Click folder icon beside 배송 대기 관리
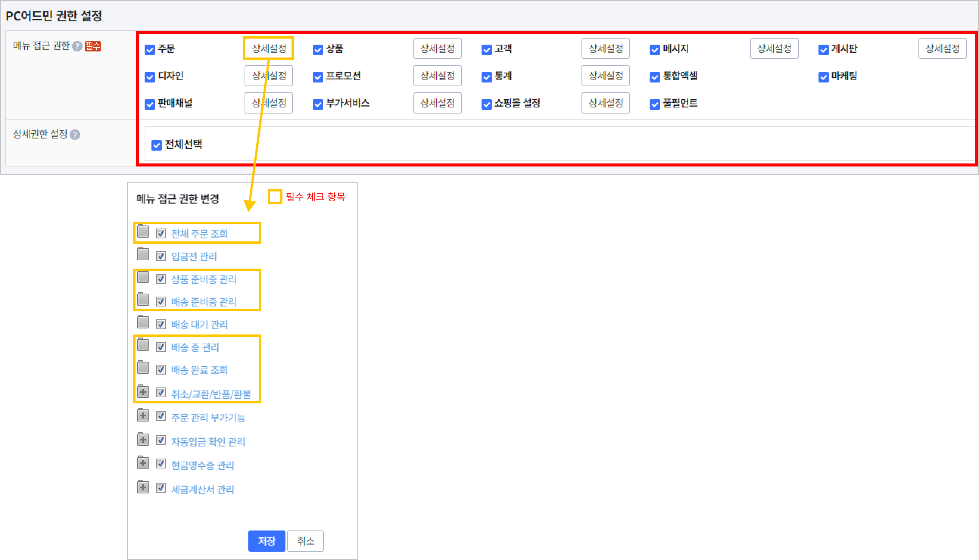979x560 pixels. (143, 322)
